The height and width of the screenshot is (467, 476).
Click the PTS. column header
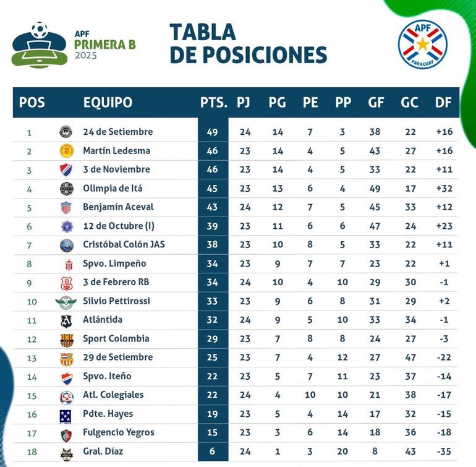tap(213, 103)
